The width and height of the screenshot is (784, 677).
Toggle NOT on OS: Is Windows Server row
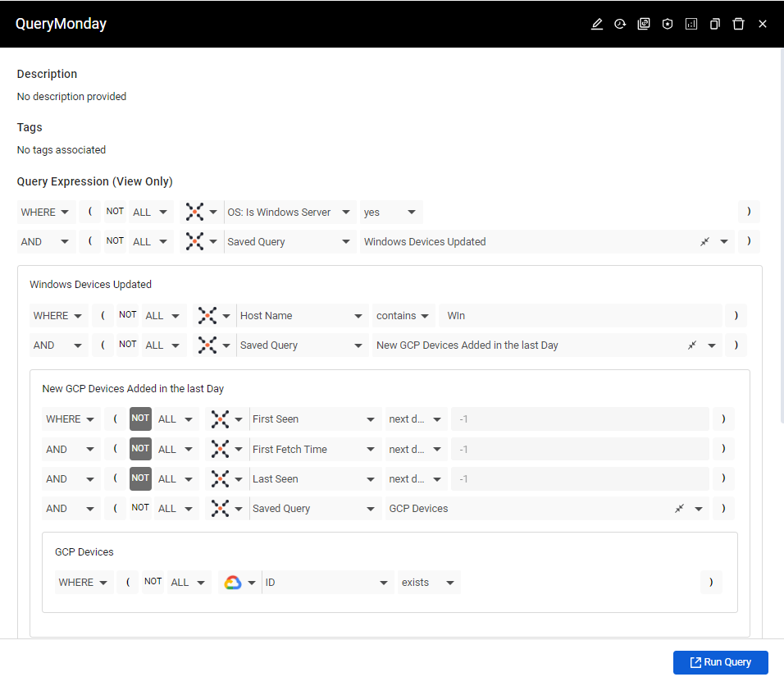point(115,211)
